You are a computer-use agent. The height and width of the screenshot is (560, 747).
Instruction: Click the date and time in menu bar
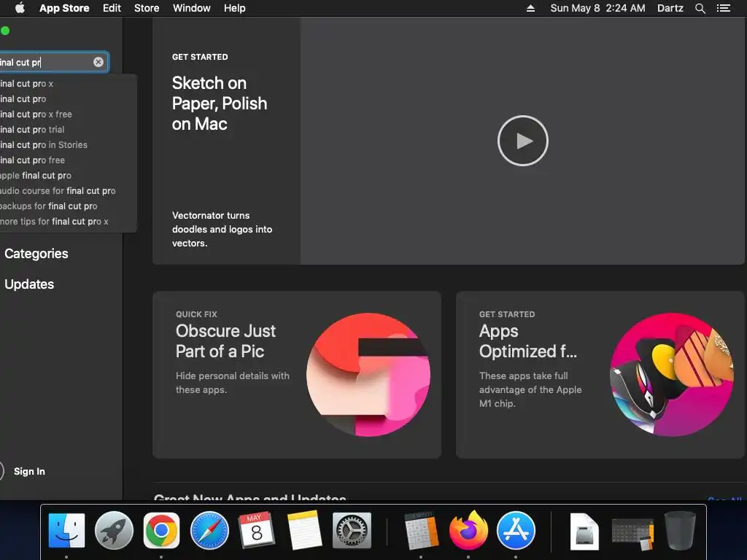(x=598, y=8)
